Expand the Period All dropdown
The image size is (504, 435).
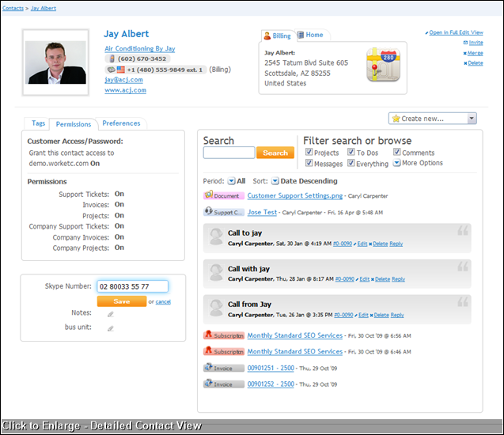231,181
